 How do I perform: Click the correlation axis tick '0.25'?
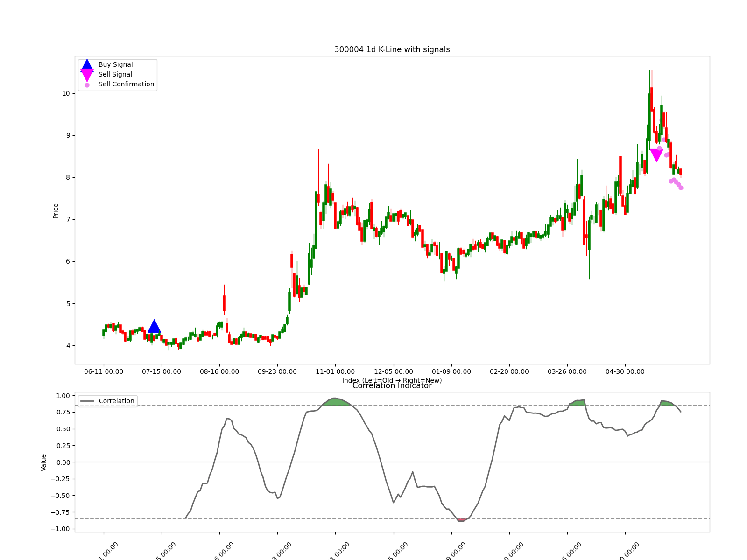(x=63, y=446)
